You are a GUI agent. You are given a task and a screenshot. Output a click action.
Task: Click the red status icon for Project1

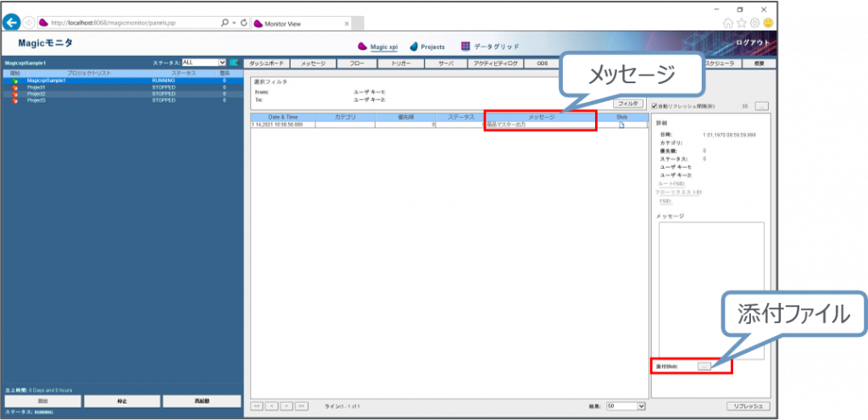[x=15, y=87]
